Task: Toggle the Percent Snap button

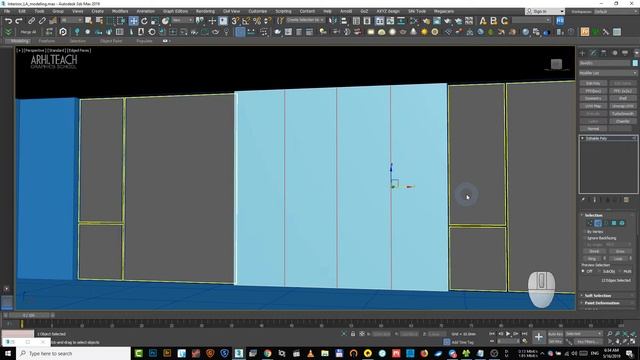Action: click(257, 21)
